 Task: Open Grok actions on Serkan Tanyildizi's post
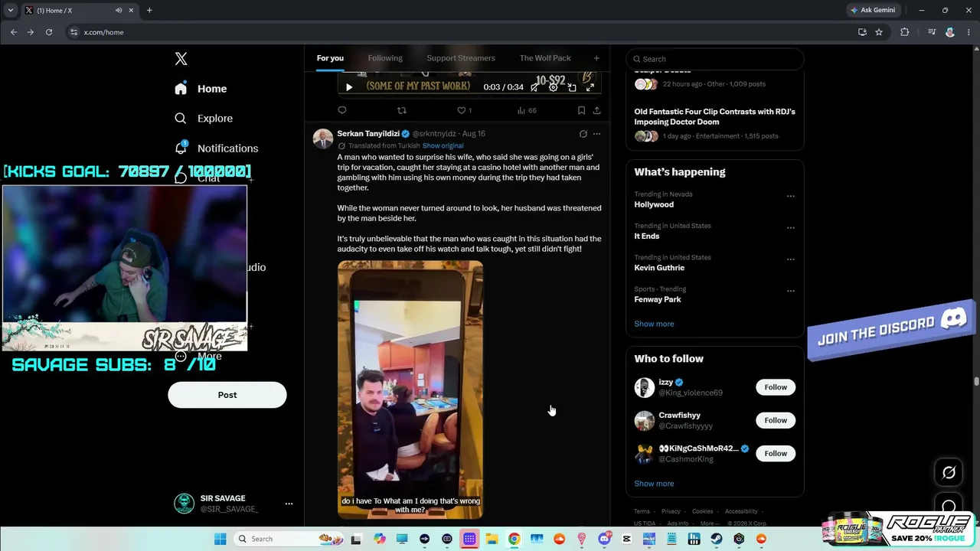point(583,134)
